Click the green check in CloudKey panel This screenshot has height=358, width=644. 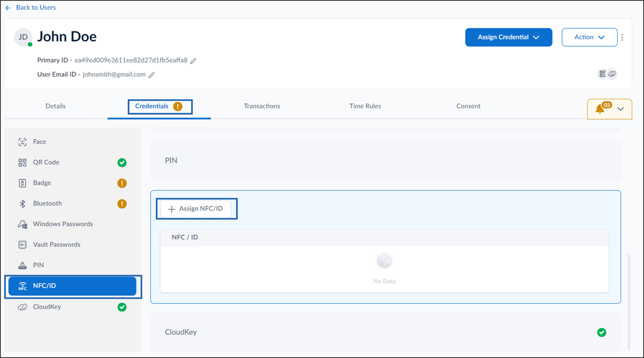[x=601, y=332]
